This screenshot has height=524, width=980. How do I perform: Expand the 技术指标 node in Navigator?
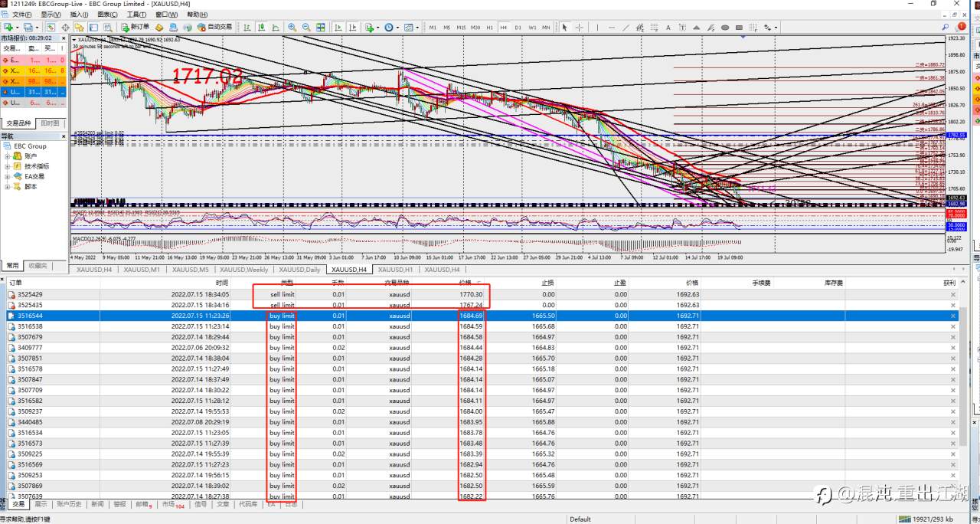8,166
